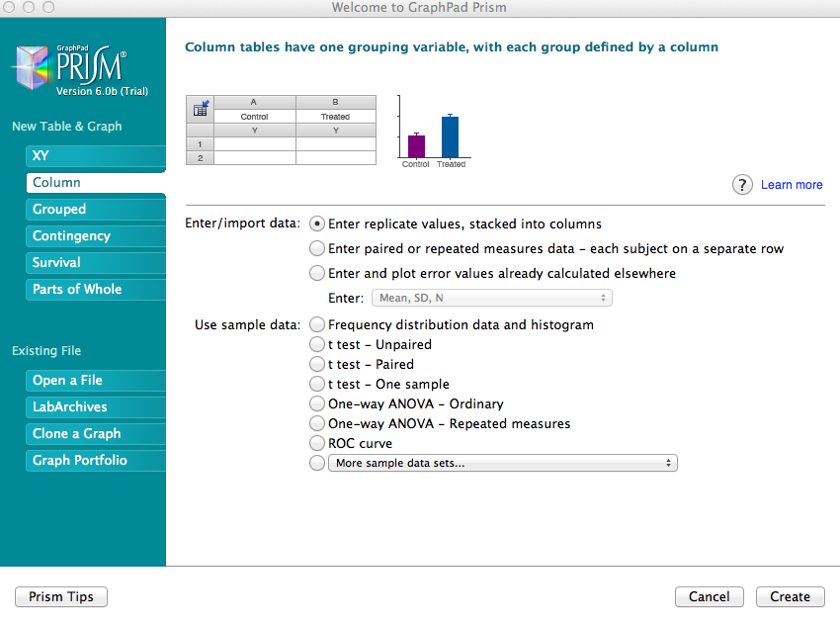Click the question mark help icon
This screenshot has width=840, height=623.
(x=742, y=185)
